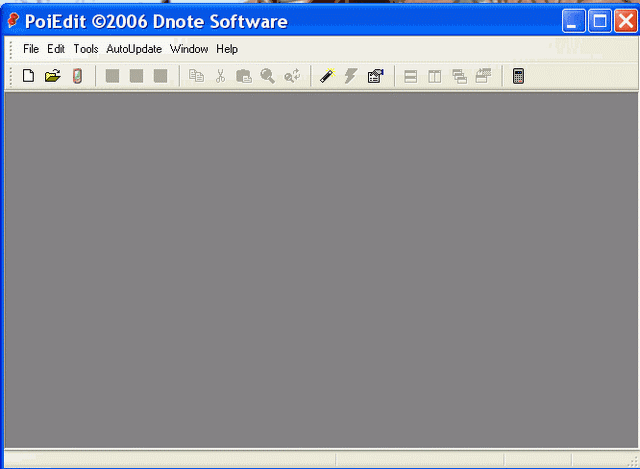Click the tile horizontally window icon
This screenshot has height=469, width=640.
tap(411, 76)
